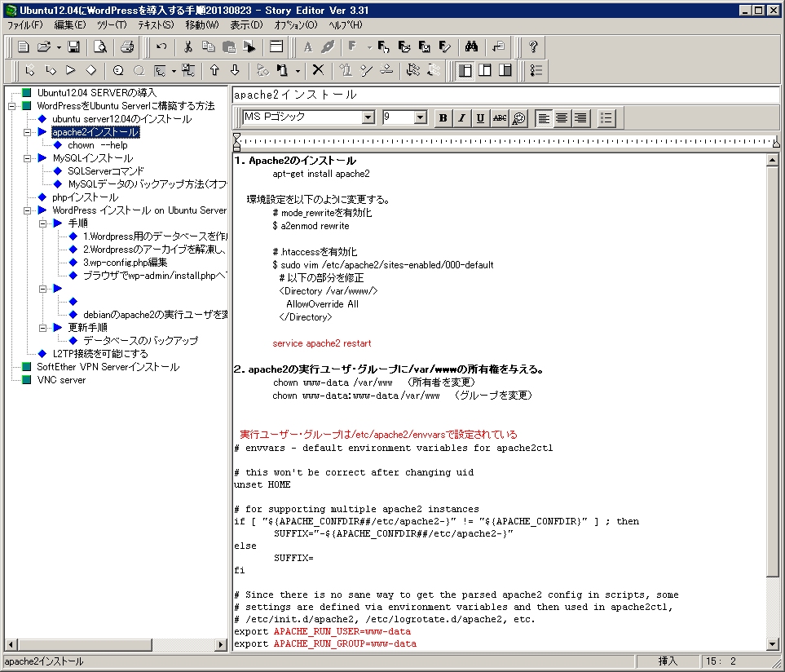Toggle bold formatting button
This screenshot has width=785, height=672.
pyautogui.click(x=443, y=118)
